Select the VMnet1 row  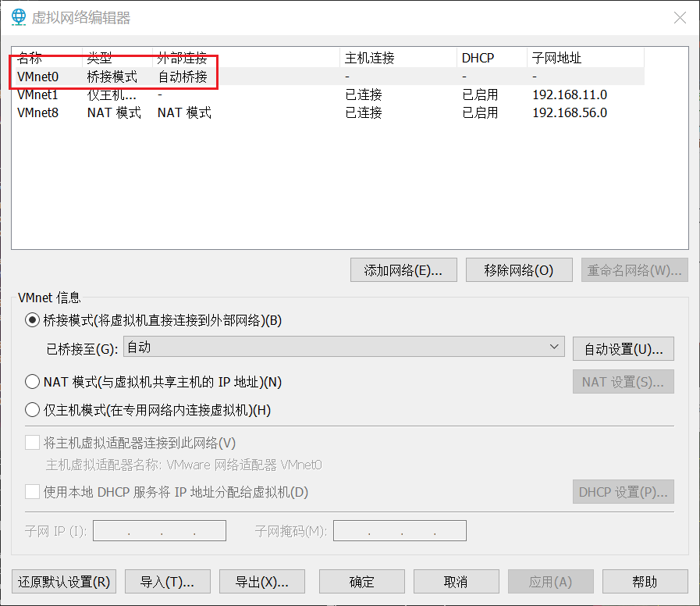(330, 94)
